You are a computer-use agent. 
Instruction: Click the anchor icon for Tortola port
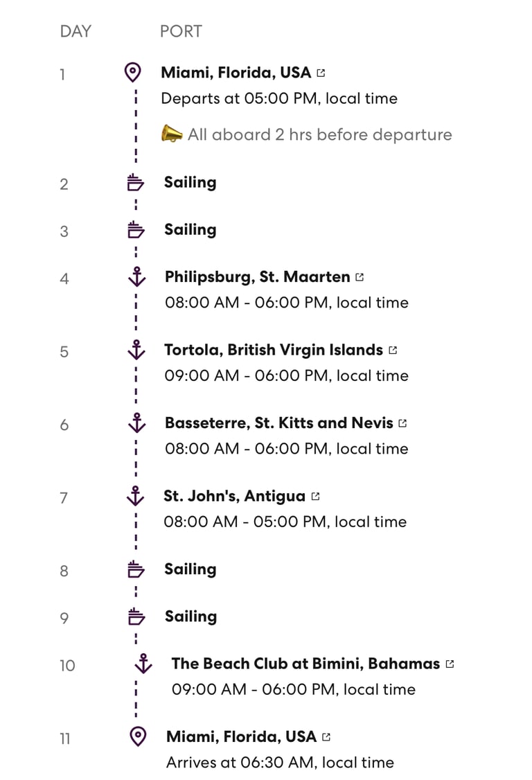pos(137,350)
